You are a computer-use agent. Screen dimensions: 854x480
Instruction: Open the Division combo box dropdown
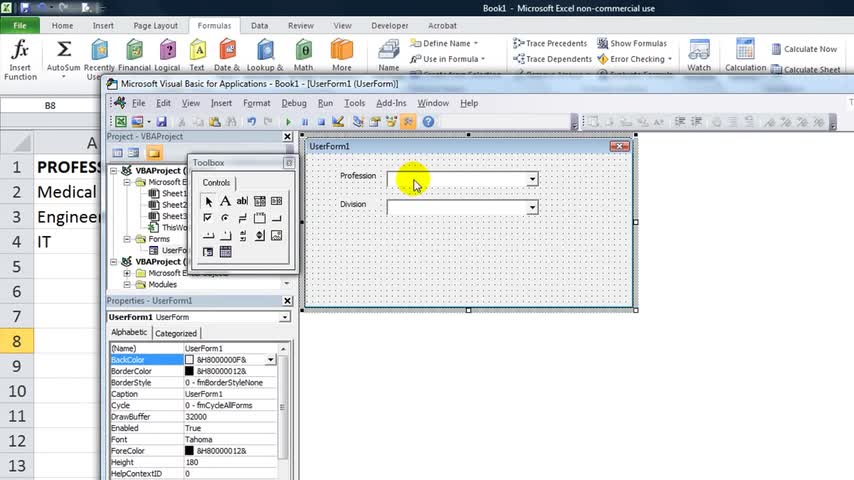(532, 208)
